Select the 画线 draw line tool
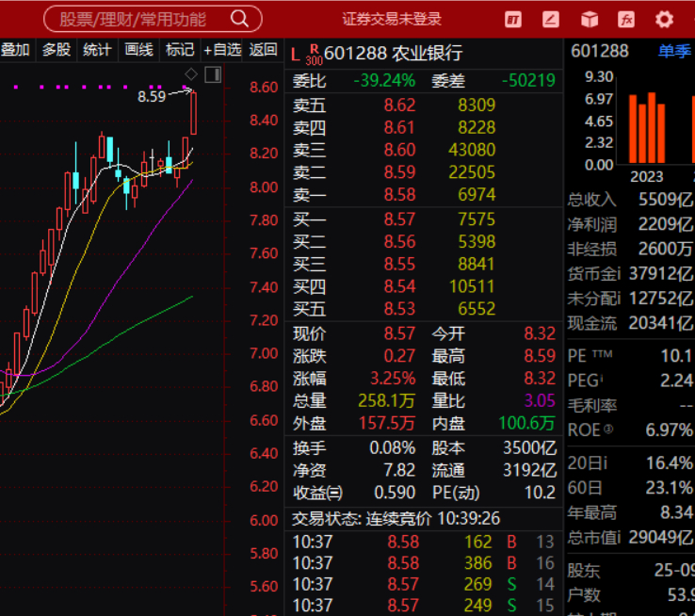The height and width of the screenshot is (616, 695). tap(138, 50)
